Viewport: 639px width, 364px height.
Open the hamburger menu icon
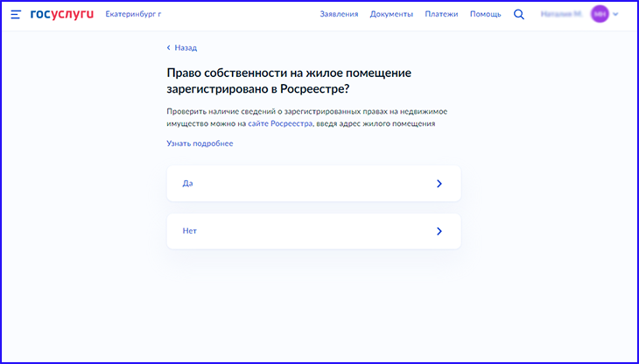[16, 14]
